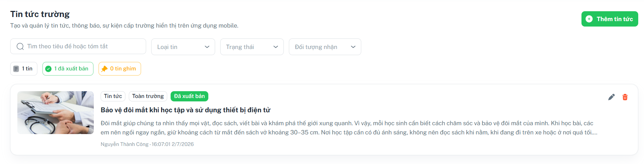This screenshot has width=644, height=164.
Task: Focus the Tìm theo tiêu đề search field
Action: [78, 46]
